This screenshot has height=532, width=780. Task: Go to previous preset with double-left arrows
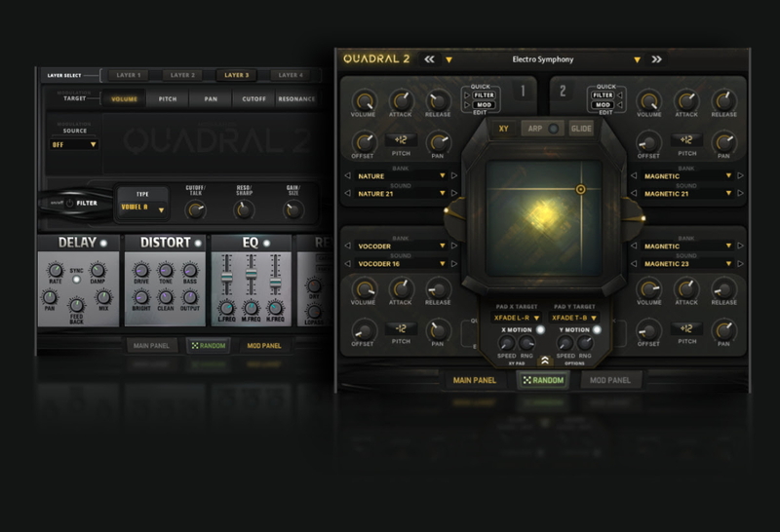429,59
